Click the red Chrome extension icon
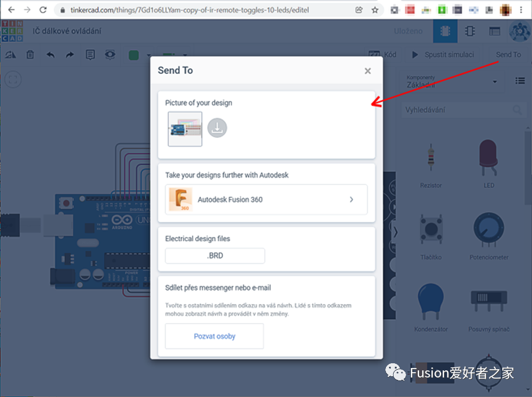Image resolution: width=532 pixels, height=397 pixels. (410, 10)
